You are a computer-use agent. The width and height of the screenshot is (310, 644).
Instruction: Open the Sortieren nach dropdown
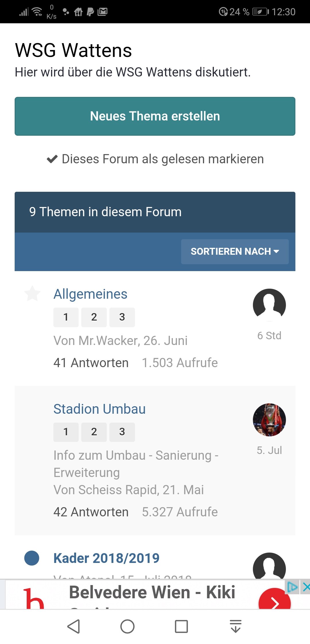point(235,252)
